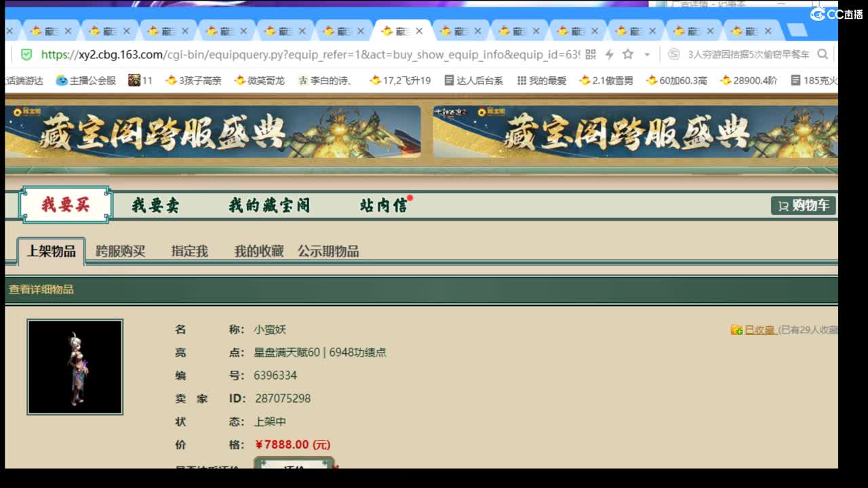Click the search engine logo in search box
Viewport: 868px width, 488px height.
point(673,54)
